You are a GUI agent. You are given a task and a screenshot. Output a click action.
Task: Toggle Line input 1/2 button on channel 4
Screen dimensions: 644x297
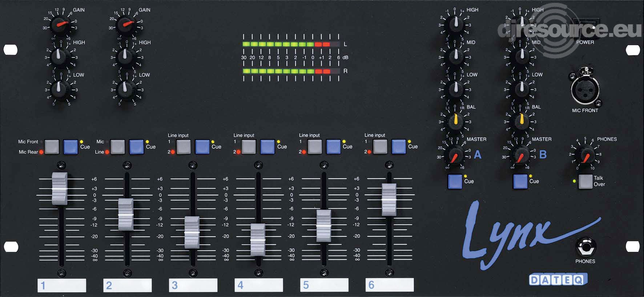(249, 147)
